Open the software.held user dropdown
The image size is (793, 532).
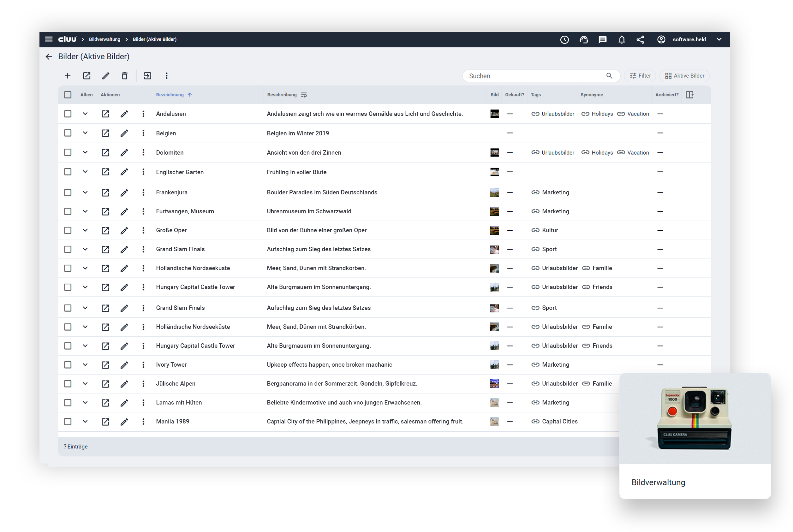point(689,39)
